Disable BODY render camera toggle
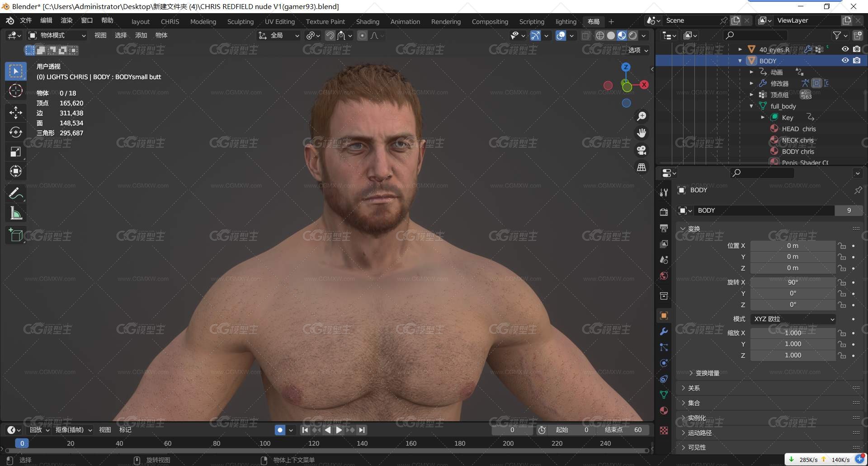 857,61
